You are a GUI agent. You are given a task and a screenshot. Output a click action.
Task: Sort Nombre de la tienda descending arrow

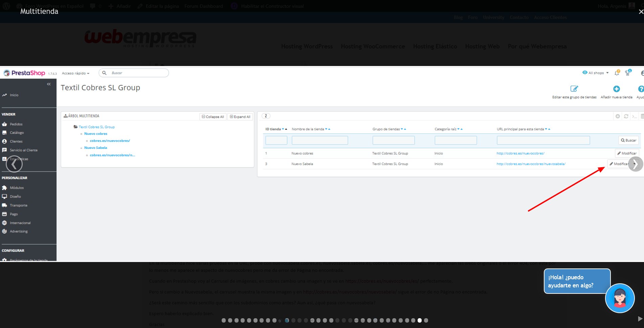click(326, 129)
